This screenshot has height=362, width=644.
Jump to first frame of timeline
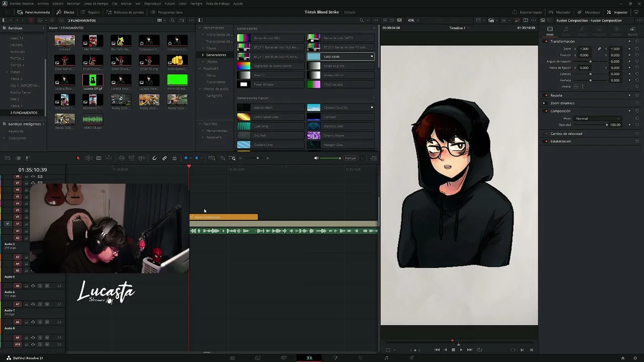[437, 350]
